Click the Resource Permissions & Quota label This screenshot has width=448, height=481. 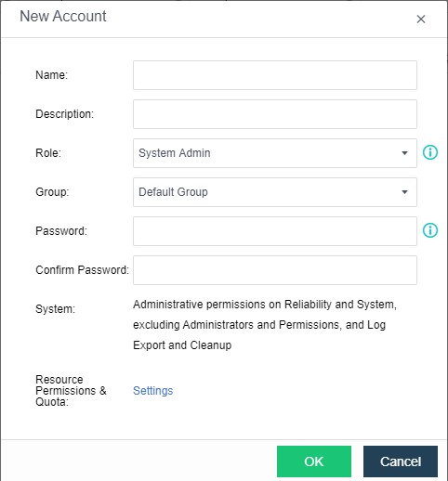click(71, 391)
